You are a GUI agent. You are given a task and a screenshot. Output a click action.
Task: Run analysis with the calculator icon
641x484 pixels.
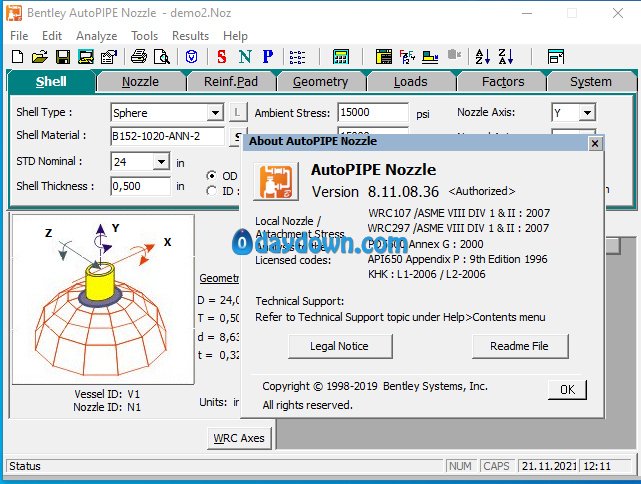pos(341,57)
